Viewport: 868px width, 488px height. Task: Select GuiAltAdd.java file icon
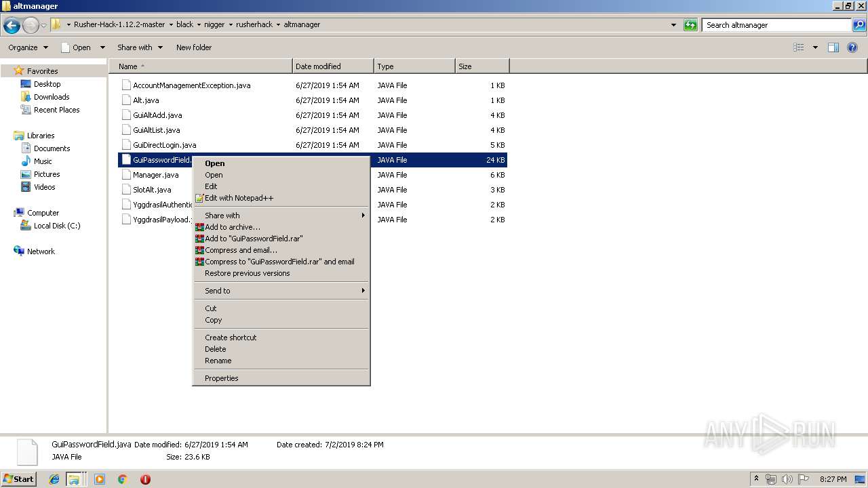click(x=125, y=115)
